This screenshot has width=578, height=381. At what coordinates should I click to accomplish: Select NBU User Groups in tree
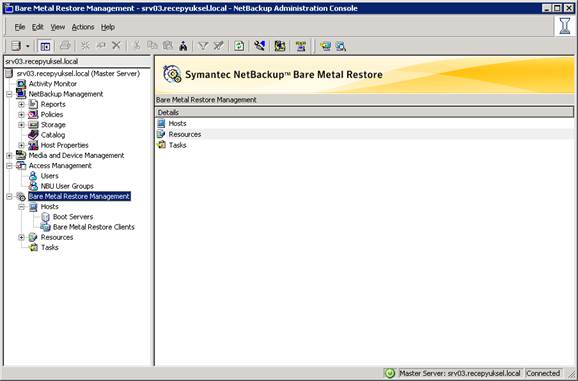pyautogui.click(x=67, y=186)
